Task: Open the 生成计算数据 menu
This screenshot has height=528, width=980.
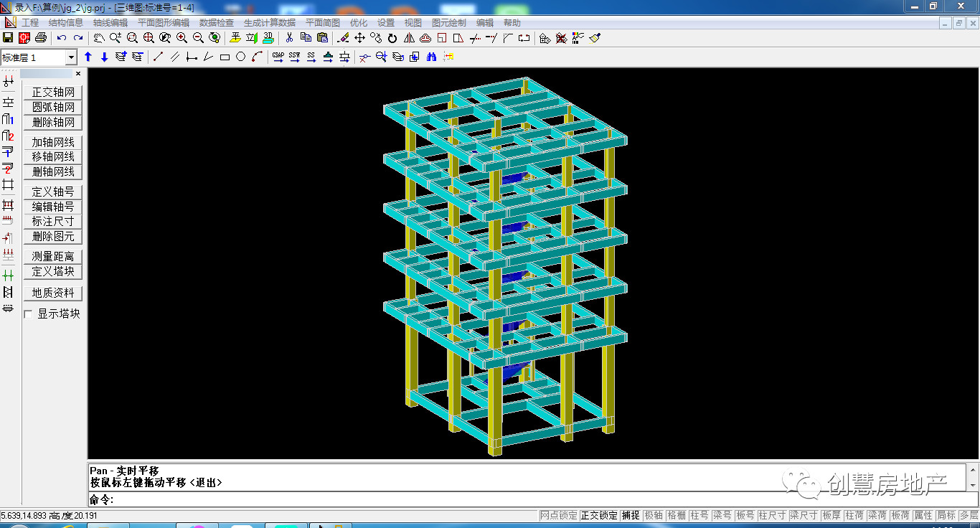Action: [270, 23]
